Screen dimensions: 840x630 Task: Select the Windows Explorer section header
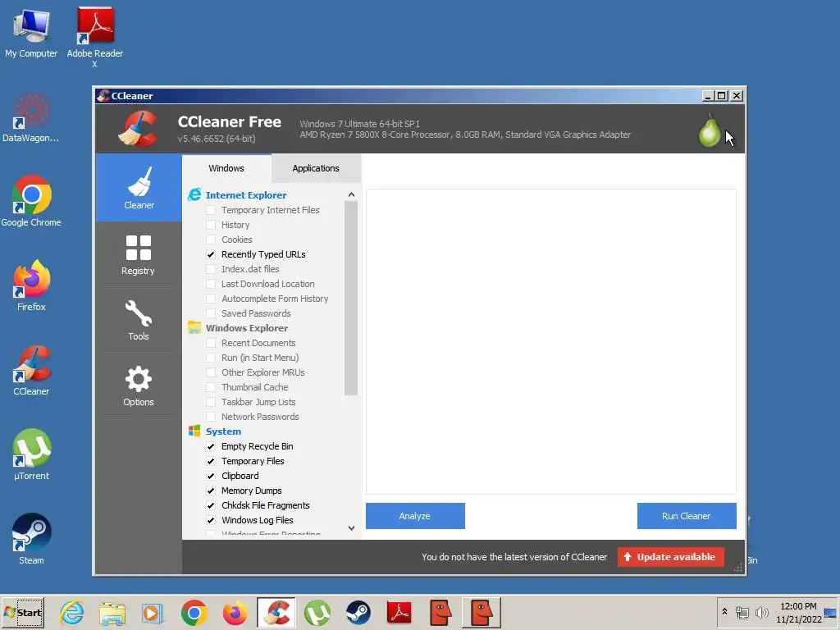coord(246,328)
